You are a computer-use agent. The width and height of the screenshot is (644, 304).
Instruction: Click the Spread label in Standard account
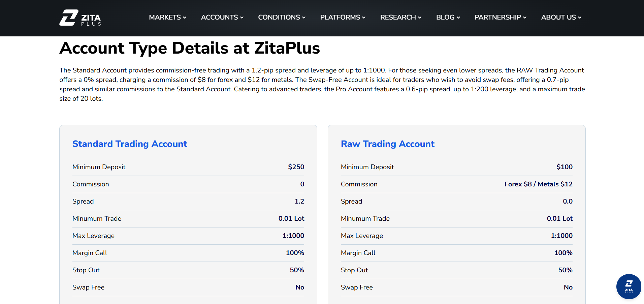tap(83, 201)
